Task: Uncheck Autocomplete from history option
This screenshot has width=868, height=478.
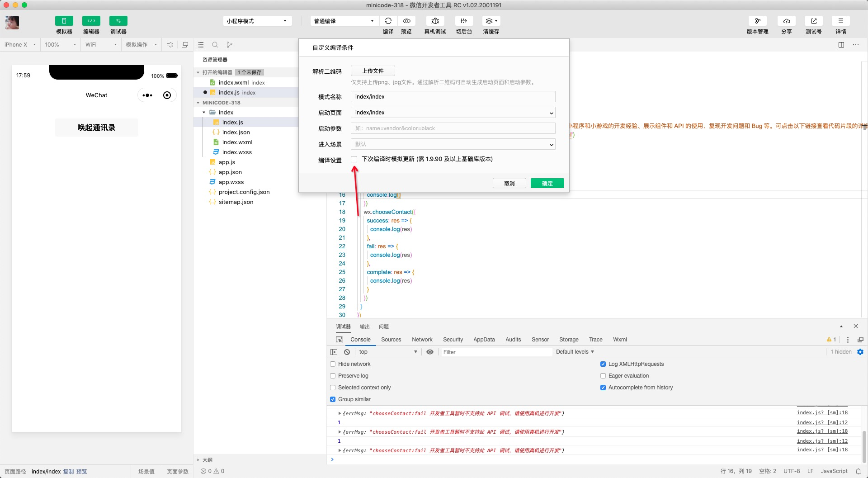Action: click(x=603, y=388)
